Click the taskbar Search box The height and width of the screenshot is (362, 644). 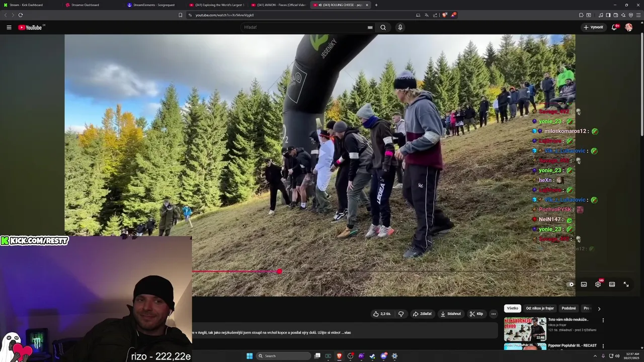click(x=283, y=356)
